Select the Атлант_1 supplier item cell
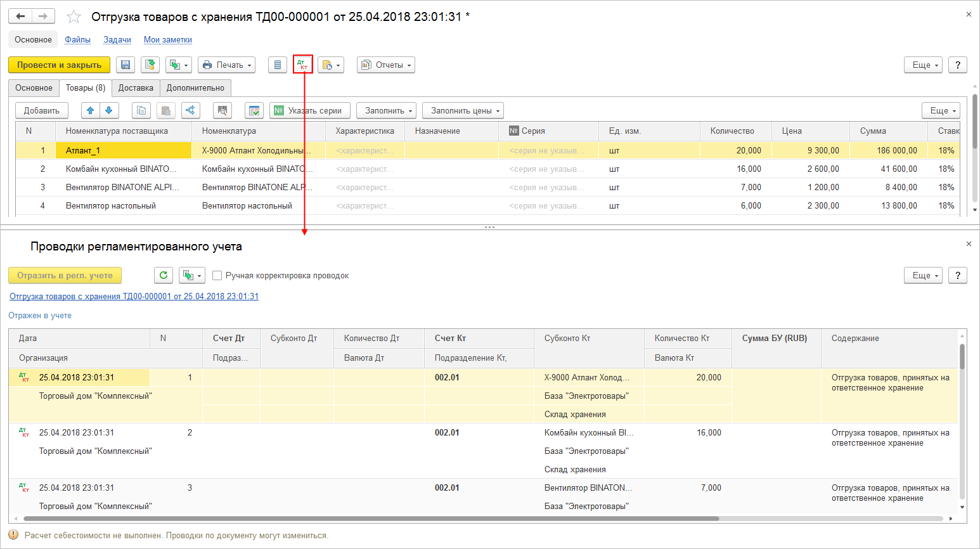980x549 pixels. click(123, 151)
